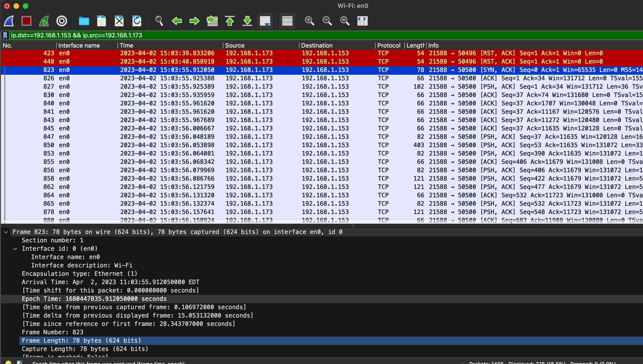Jump to the last packet
643x364 pixels.
click(x=247, y=21)
